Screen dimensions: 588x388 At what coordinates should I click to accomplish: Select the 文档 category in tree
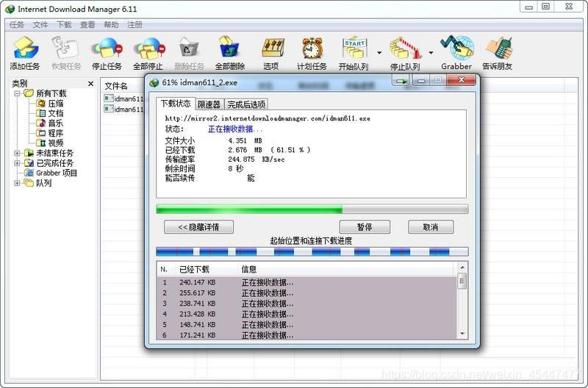[49, 113]
